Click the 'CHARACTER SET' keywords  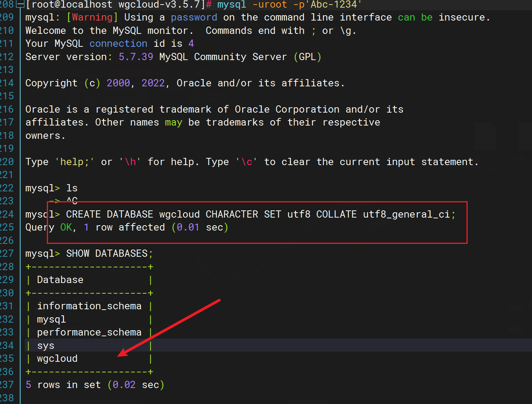tap(243, 215)
